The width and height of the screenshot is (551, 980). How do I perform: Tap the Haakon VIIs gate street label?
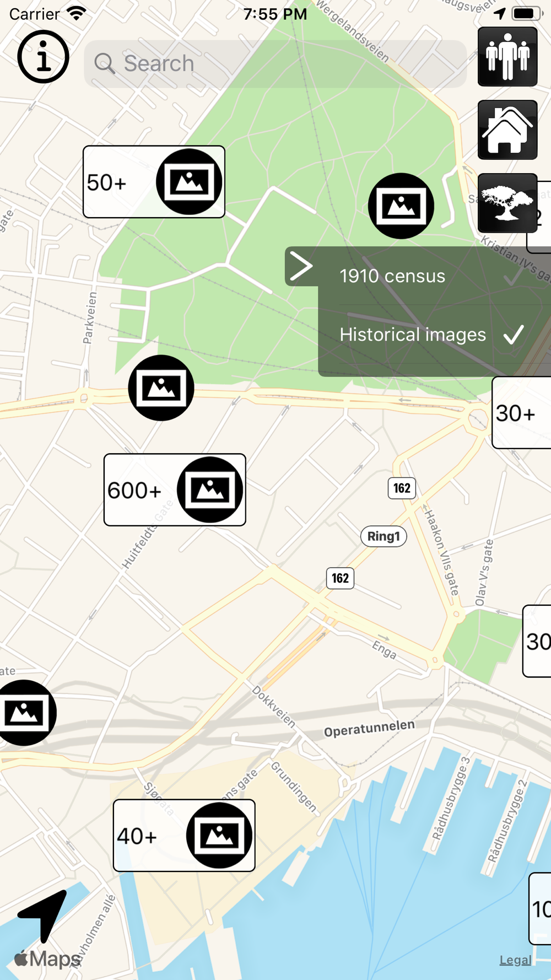click(x=441, y=552)
